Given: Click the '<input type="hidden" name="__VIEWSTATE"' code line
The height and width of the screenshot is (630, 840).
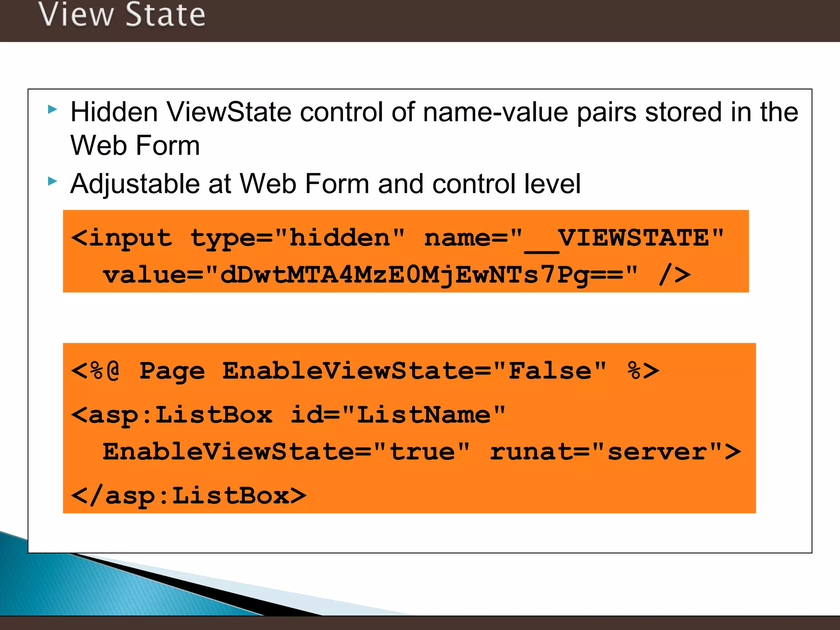Looking at the screenshot, I should point(398,239).
